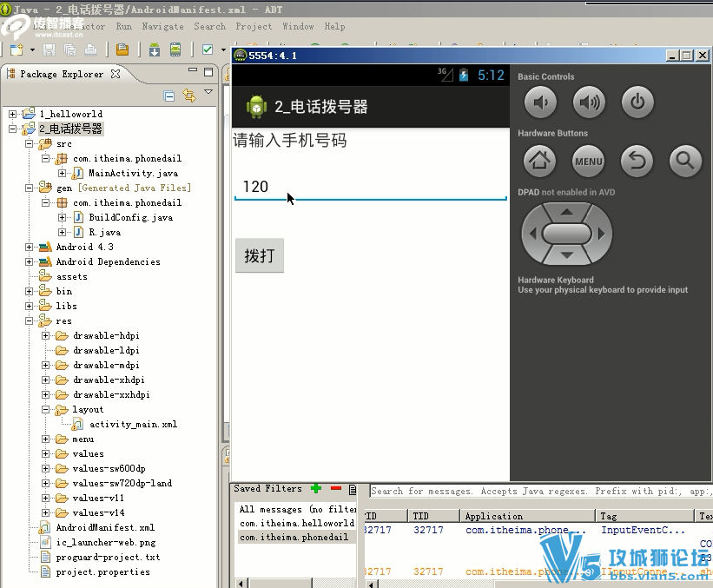Add a new saved logcat filter
The height and width of the screenshot is (588, 713).
[x=316, y=489]
